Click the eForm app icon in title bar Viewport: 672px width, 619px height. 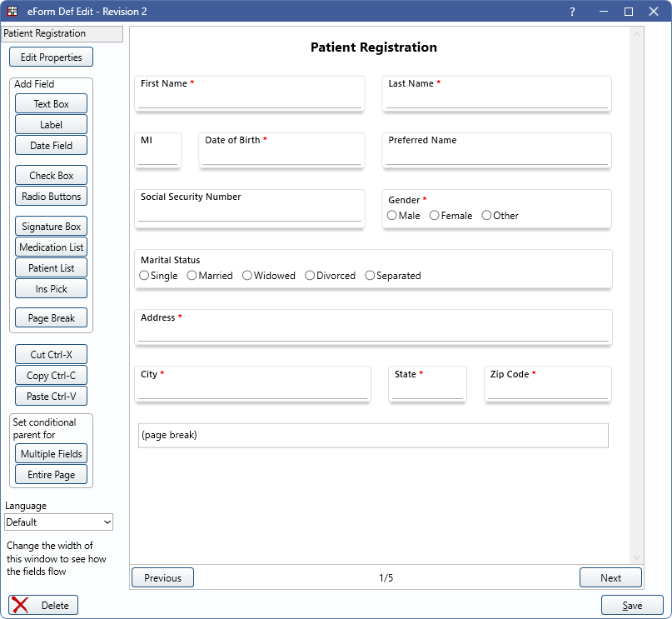12,12
